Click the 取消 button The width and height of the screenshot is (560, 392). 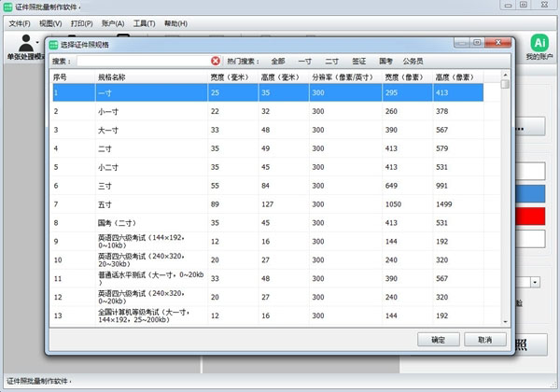pyautogui.click(x=485, y=340)
